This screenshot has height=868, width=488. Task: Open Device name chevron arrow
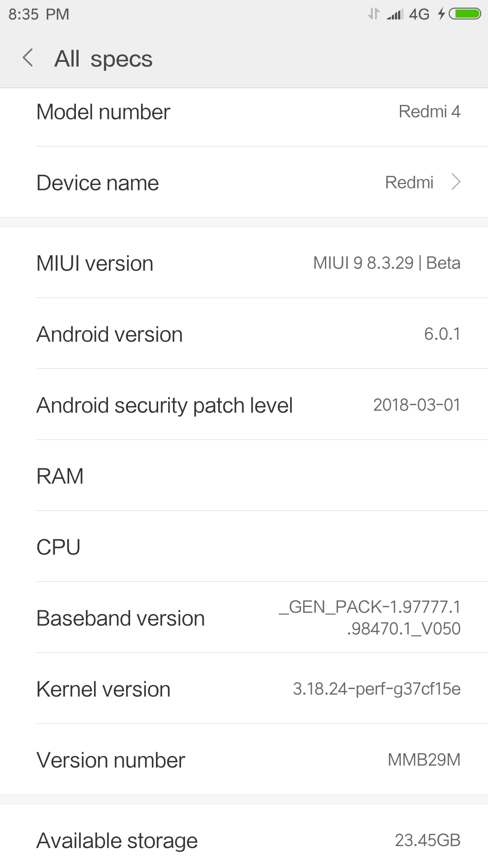(456, 182)
